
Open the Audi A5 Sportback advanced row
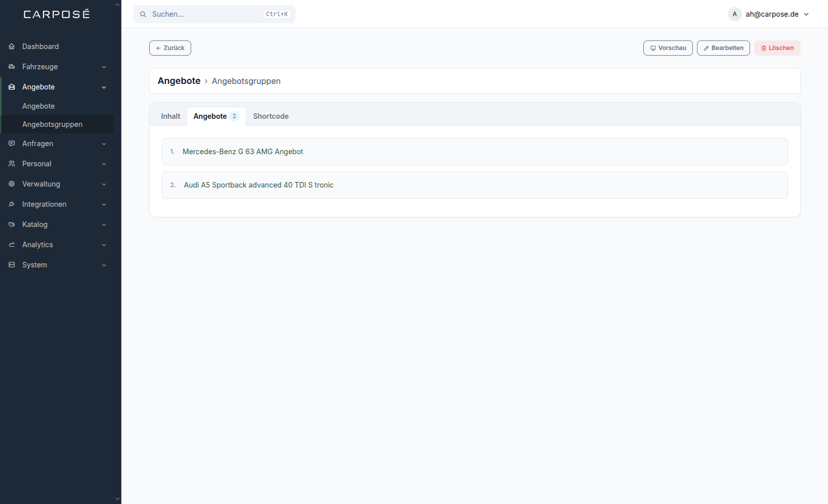pos(475,185)
